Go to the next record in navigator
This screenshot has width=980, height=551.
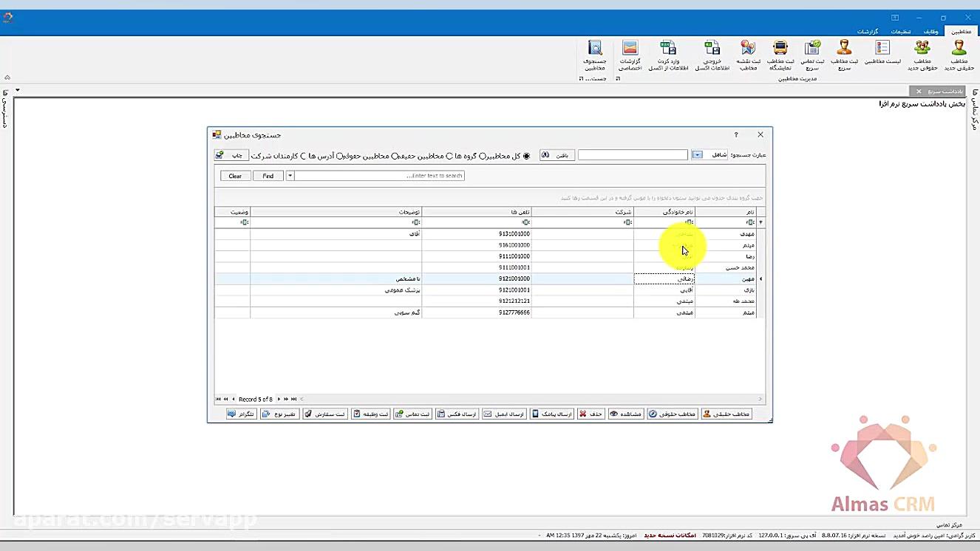279,400
